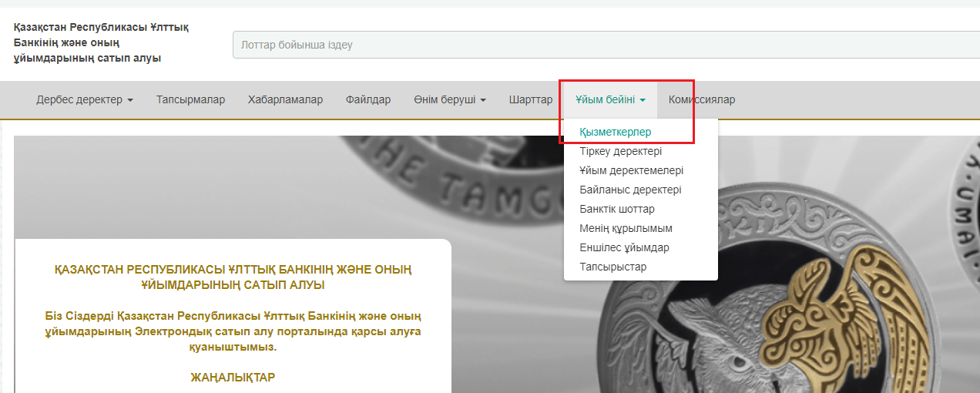980x393 pixels.
Task: Click the ЖАҢАЛЫҚТАР news heading
Action: pyautogui.click(x=233, y=377)
